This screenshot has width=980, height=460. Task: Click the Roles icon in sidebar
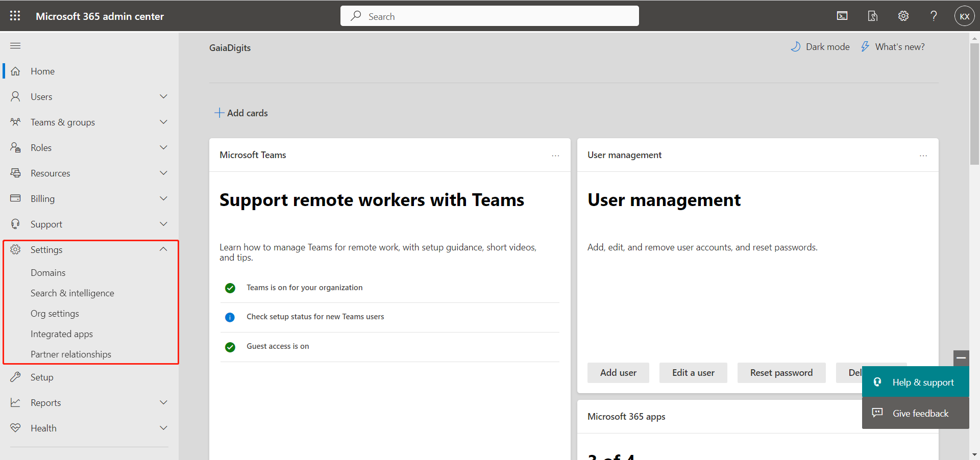click(x=16, y=147)
